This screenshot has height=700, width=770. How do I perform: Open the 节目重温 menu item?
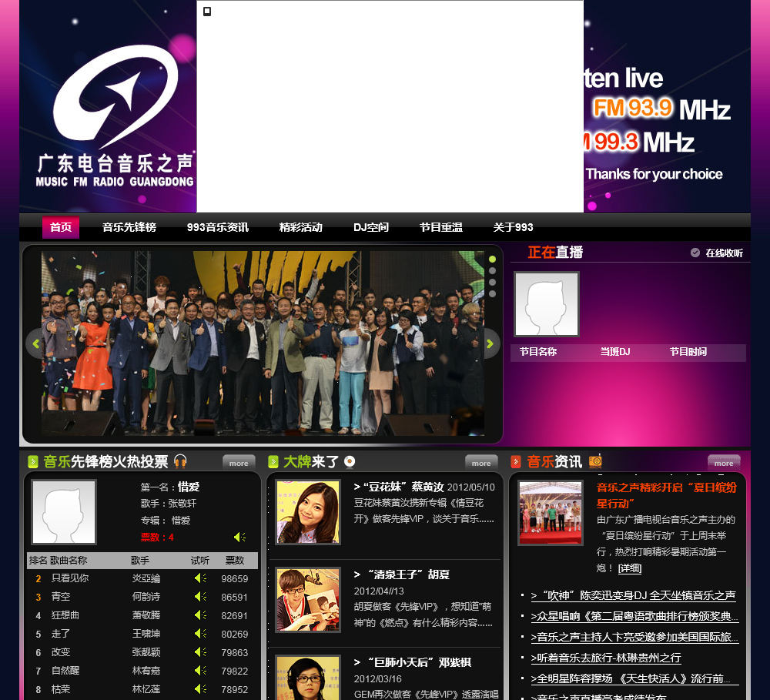441,227
